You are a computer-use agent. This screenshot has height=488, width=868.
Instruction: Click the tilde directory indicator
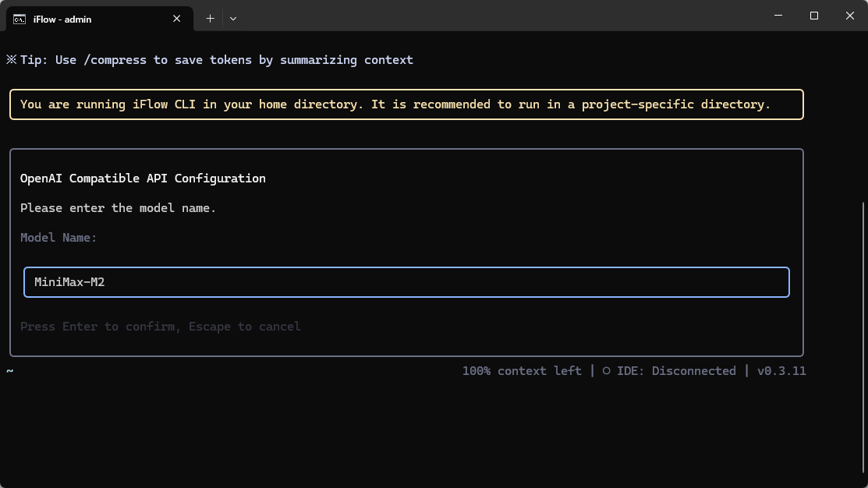pos(10,371)
